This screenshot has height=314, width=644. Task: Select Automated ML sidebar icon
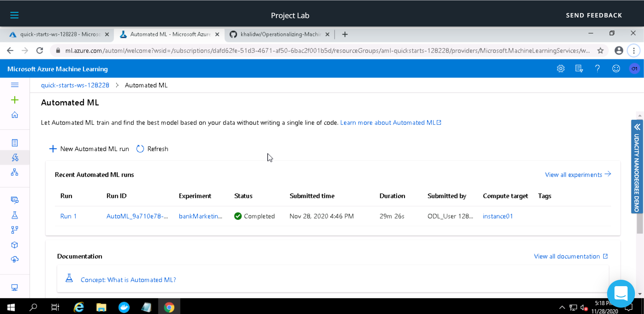(x=15, y=157)
